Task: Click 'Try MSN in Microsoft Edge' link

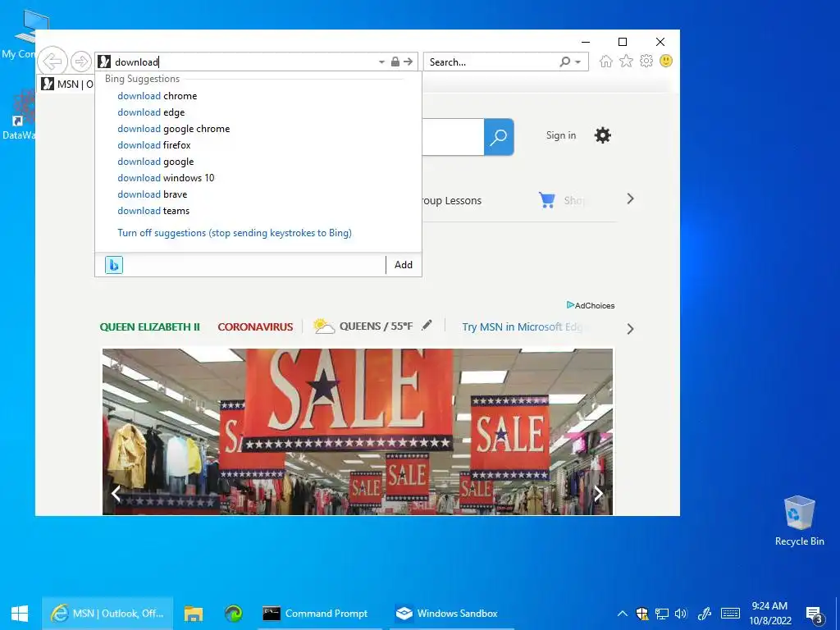Action: point(523,326)
